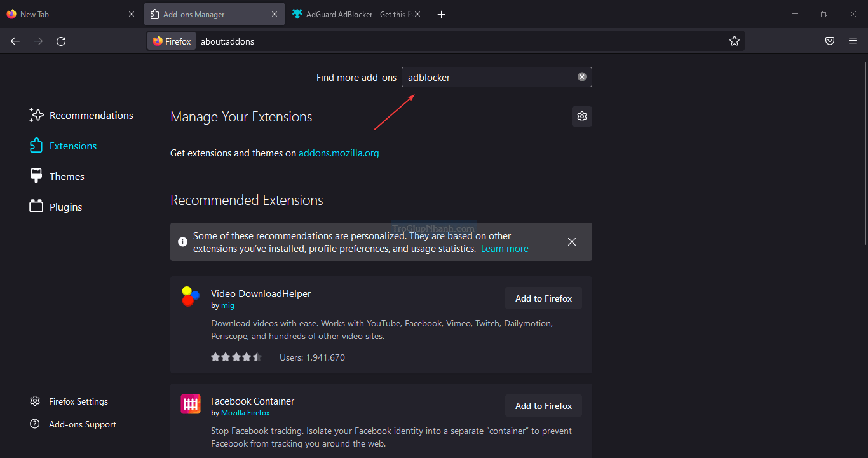Open the extensions tools gear menu
Screen dimensions: 868x458
pos(582,116)
